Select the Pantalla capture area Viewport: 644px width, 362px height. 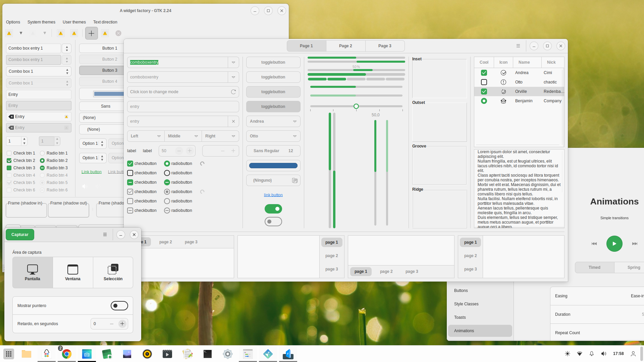pyautogui.click(x=33, y=273)
